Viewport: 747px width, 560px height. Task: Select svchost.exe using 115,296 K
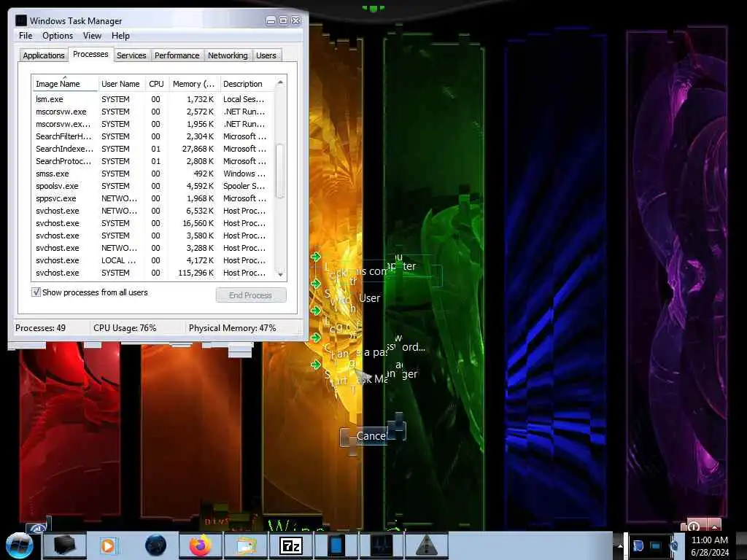[153, 273]
